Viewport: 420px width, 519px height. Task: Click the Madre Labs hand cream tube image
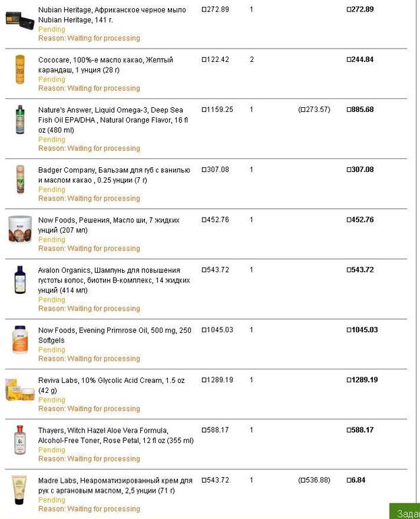point(20,490)
